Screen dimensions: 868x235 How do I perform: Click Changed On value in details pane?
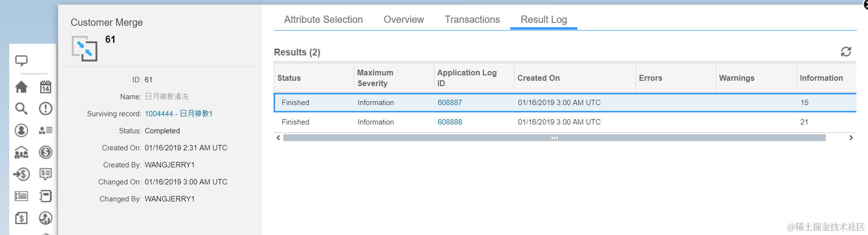pyautogui.click(x=186, y=182)
